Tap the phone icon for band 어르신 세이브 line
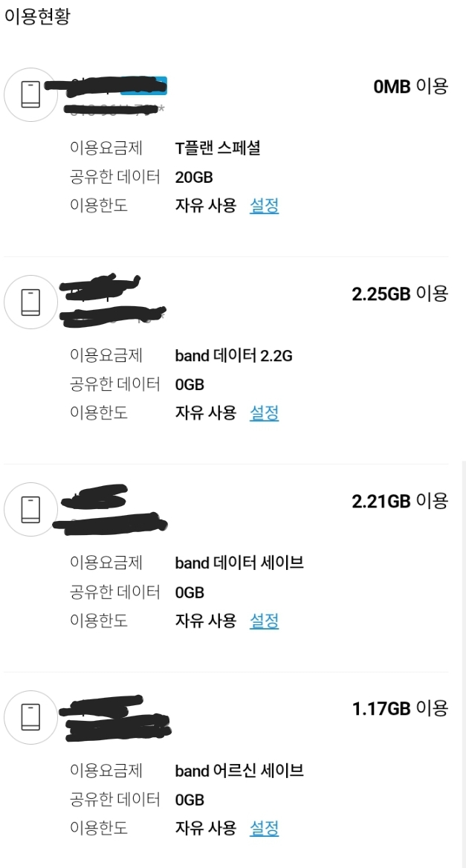 [x=30, y=718]
